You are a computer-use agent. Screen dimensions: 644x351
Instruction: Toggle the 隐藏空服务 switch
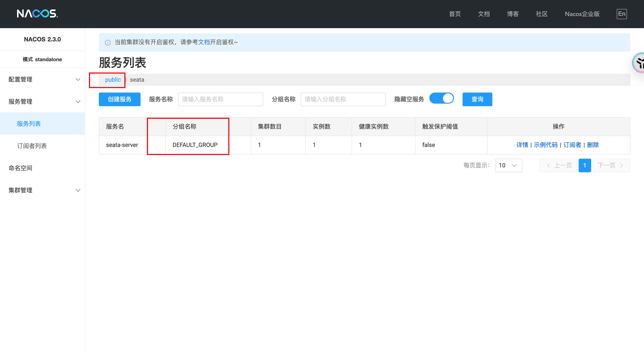441,98
